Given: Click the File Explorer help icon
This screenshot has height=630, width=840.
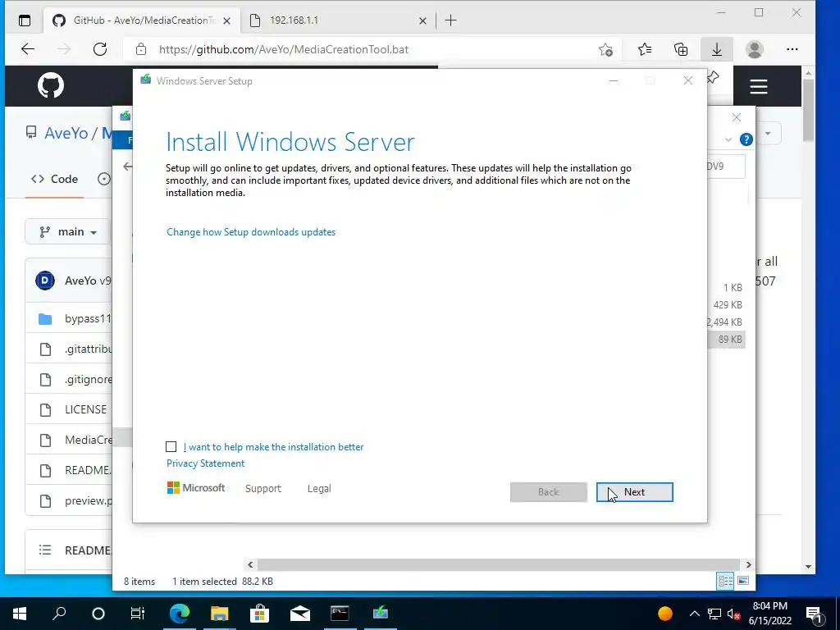Looking at the screenshot, I should click(746, 139).
